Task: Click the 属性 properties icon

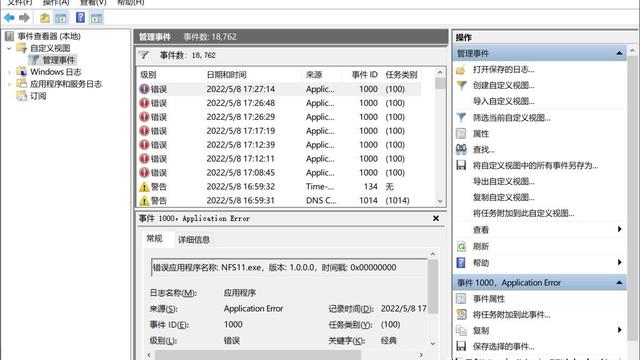Action: (461, 133)
